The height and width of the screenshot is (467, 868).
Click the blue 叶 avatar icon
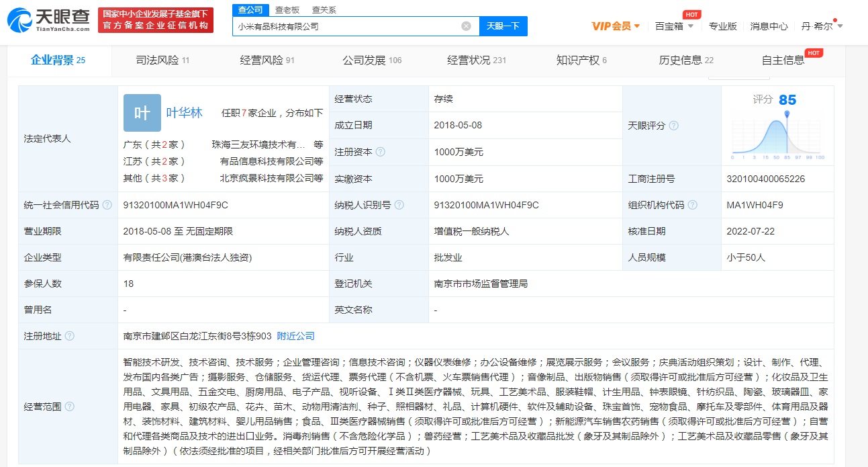142,113
